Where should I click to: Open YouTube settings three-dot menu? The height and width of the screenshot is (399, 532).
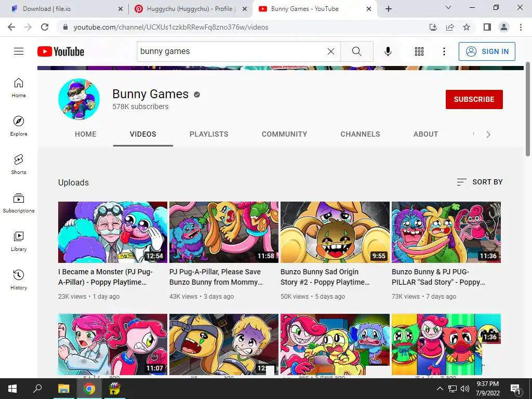444,51
